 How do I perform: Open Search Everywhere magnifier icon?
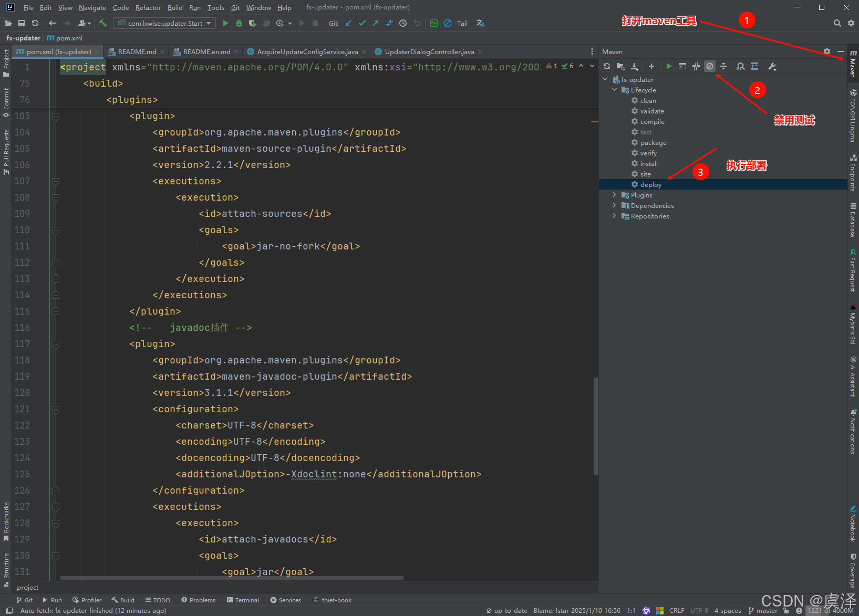[x=837, y=23]
